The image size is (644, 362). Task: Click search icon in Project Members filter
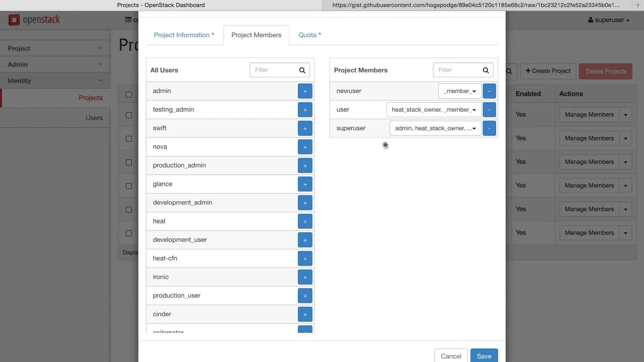pos(485,70)
